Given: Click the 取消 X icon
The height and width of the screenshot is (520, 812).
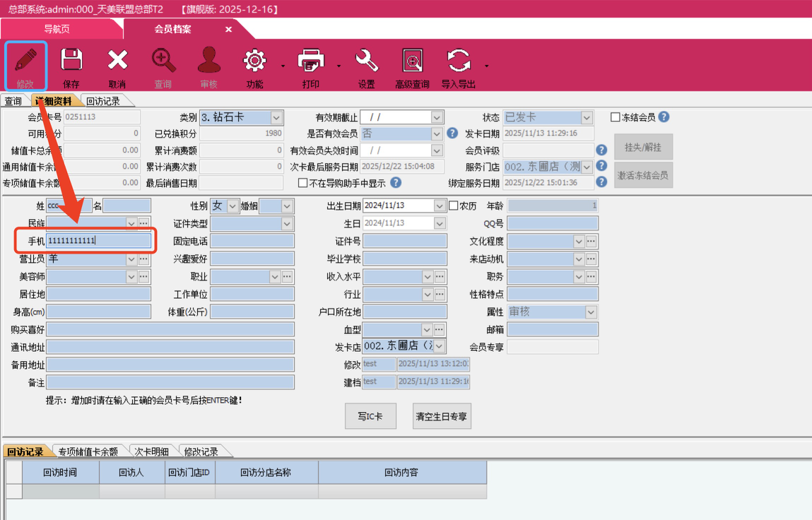Looking at the screenshot, I should tap(117, 61).
